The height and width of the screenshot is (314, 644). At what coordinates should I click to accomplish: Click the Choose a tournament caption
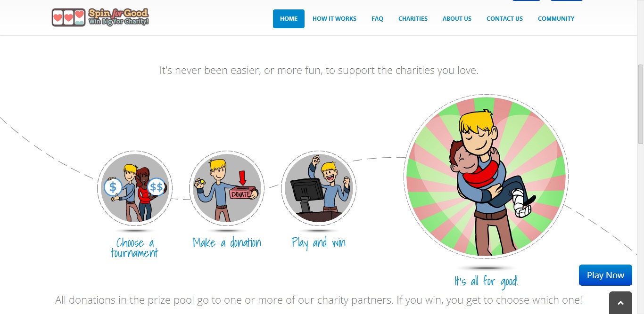[134, 248]
